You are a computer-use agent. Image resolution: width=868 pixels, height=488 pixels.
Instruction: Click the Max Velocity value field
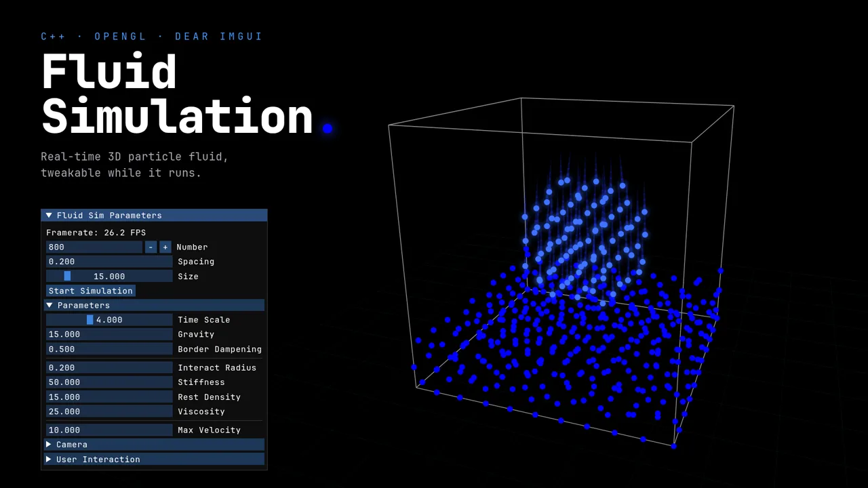click(109, 430)
